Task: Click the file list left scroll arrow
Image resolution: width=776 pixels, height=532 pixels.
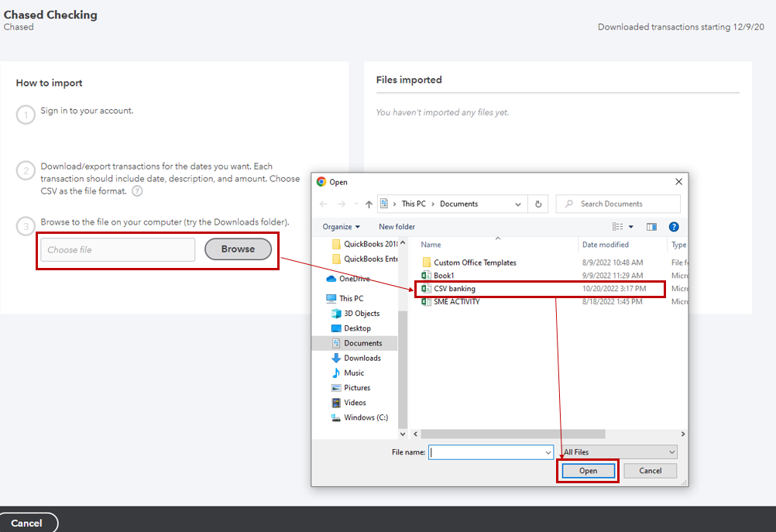Action: point(415,434)
